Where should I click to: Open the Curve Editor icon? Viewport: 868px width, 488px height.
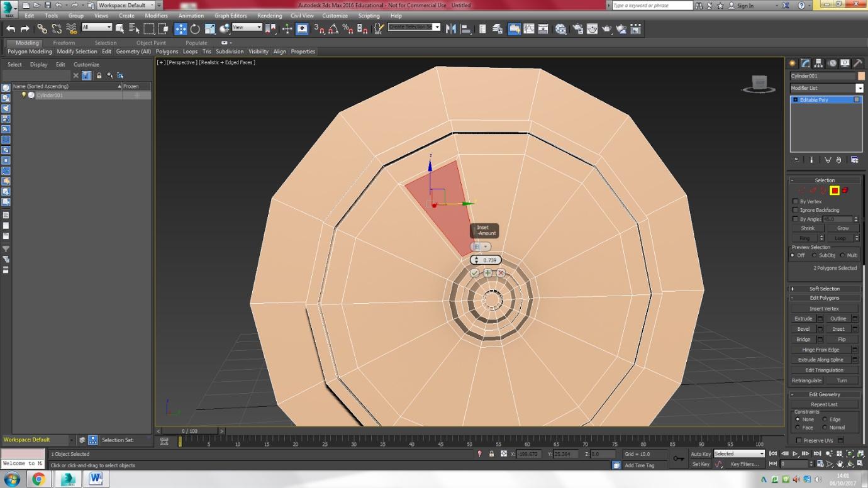pyautogui.click(x=529, y=29)
